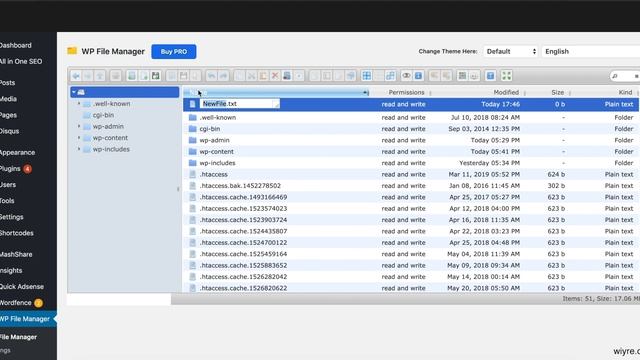Viewport: 640px width, 360px height.
Task: Create a new text file icon
Action: point(144,76)
